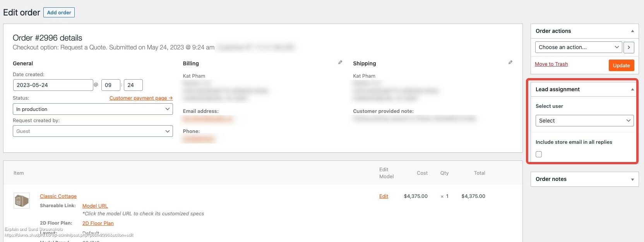This screenshot has width=644, height=242.
Task: Click the date created input field
Action: click(53, 85)
